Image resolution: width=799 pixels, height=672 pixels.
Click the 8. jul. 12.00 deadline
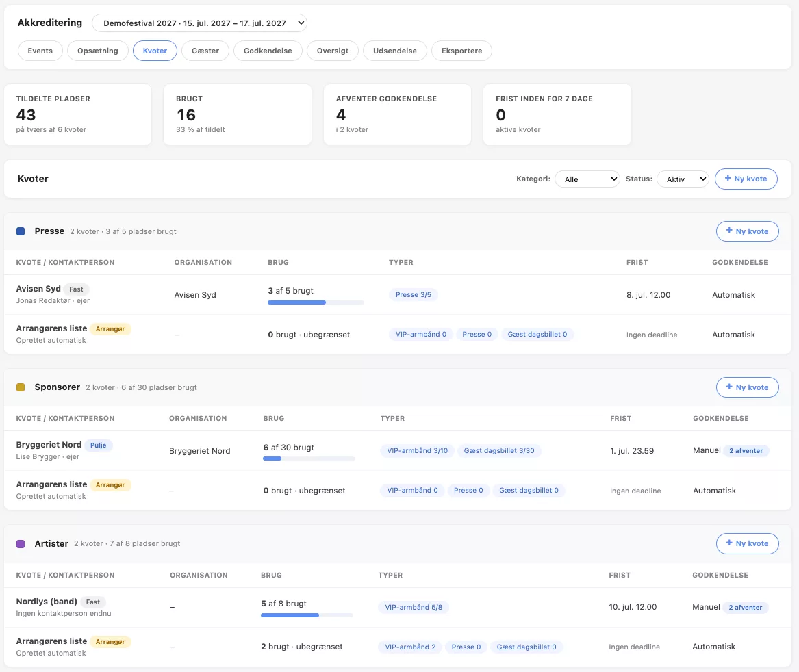[x=648, y=294]
